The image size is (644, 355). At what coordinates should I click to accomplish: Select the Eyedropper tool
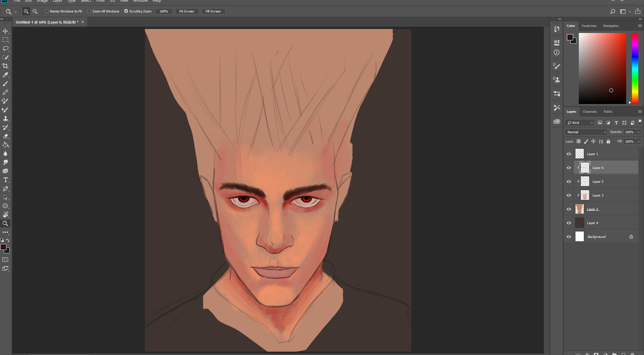[x=5, y=75]
